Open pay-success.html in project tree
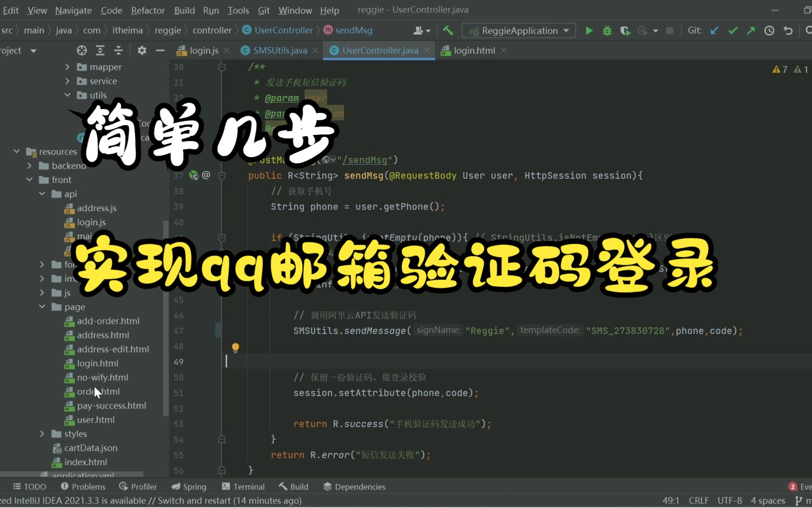This screenshot has width=812, height=508. pos(111,405)
